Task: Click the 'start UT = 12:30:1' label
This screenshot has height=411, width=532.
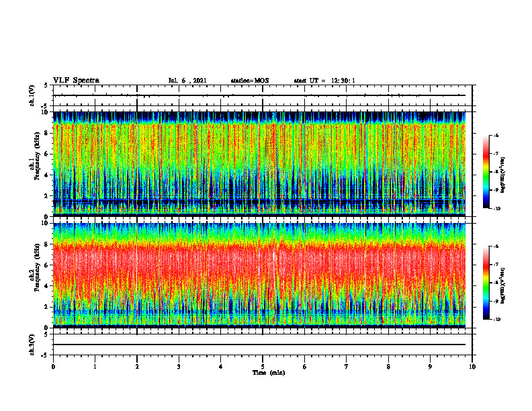Action: click(324, 81)
